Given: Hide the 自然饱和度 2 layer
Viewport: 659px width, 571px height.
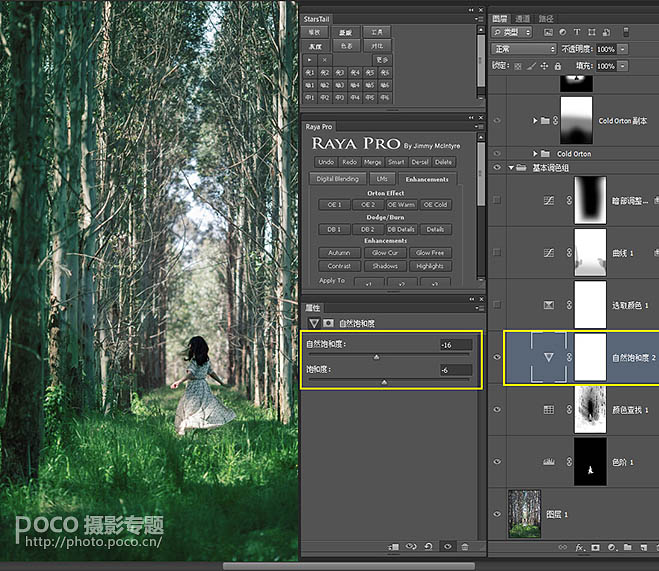Looking at the screenshot, I should [497, 357].
